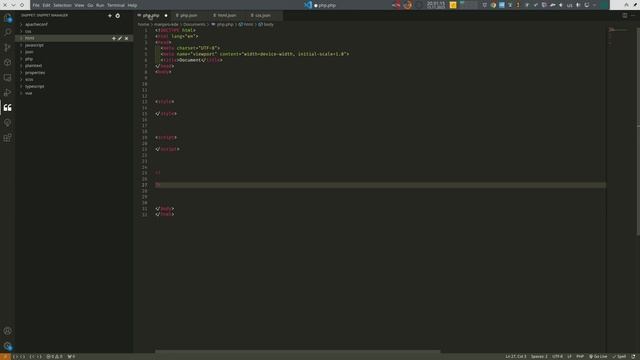The width and height of the screenshot is (640, 360).
Task: Open the Edit menu
Action: point(46,5)
